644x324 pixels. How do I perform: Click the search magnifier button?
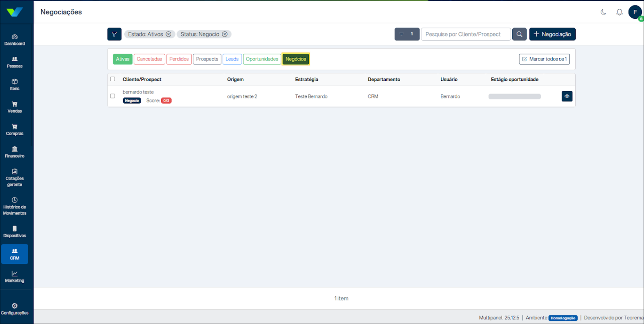click(519, 34)
